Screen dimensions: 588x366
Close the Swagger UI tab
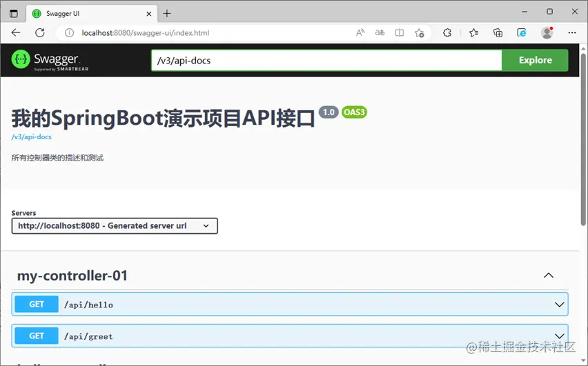(x=149, y=14)
